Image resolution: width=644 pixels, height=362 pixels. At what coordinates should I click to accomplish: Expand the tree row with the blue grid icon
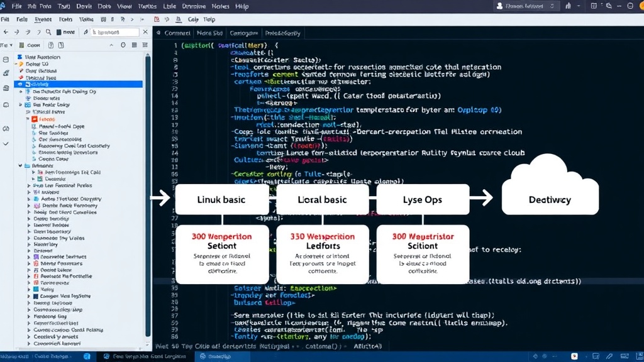pyautogui.click(x=21, y=105)
